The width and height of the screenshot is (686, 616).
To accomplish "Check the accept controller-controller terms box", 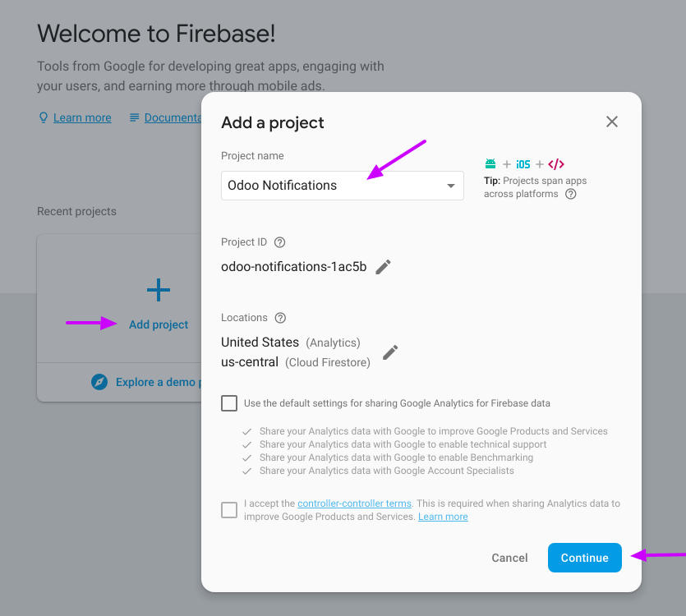I will pos(229,510).
